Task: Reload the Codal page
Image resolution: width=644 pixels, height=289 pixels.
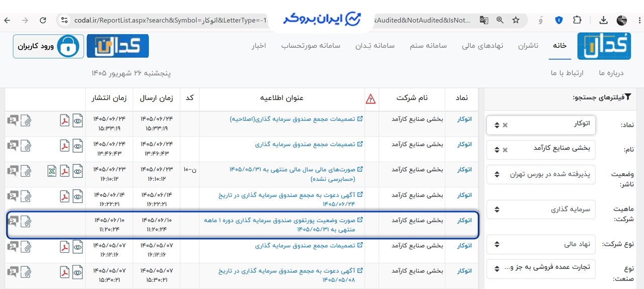Action: (43, 20)
